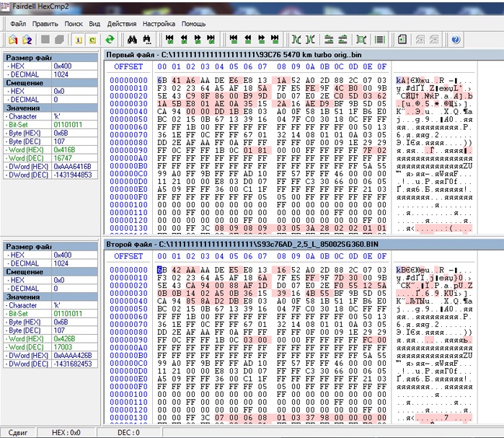Click the first disabled save-page icon
Viewport: 504px width, 438px height.
[420, 40]
